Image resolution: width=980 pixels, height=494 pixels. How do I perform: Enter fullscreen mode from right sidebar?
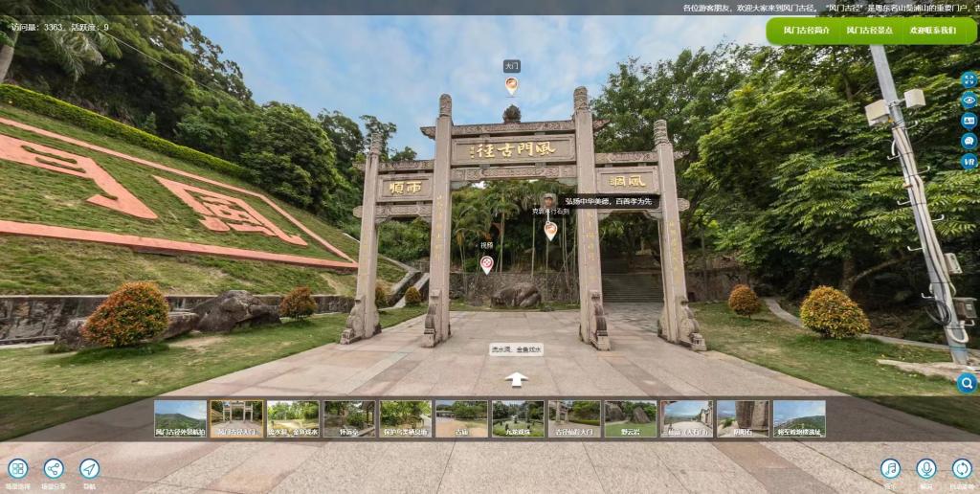(x=969, y=79)
